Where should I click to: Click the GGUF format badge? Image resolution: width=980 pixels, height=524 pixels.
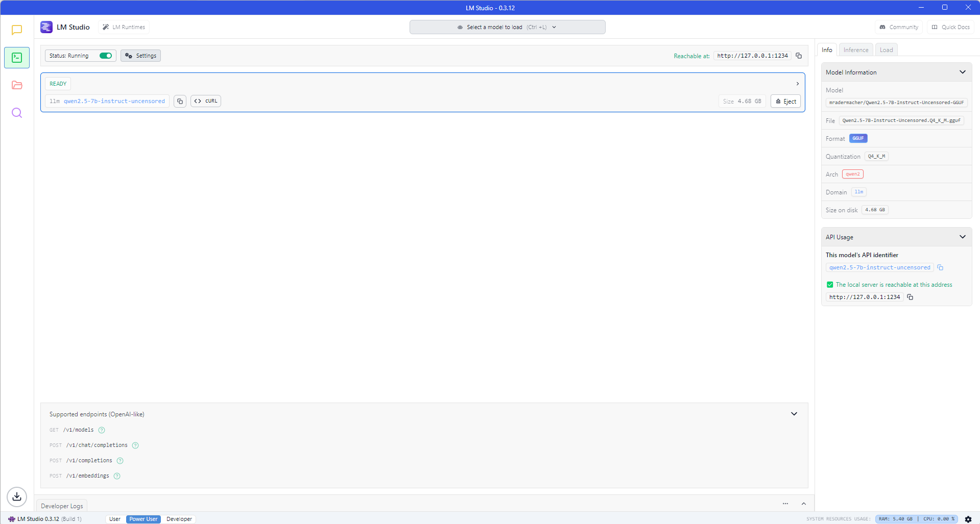[x=858, y=138]
